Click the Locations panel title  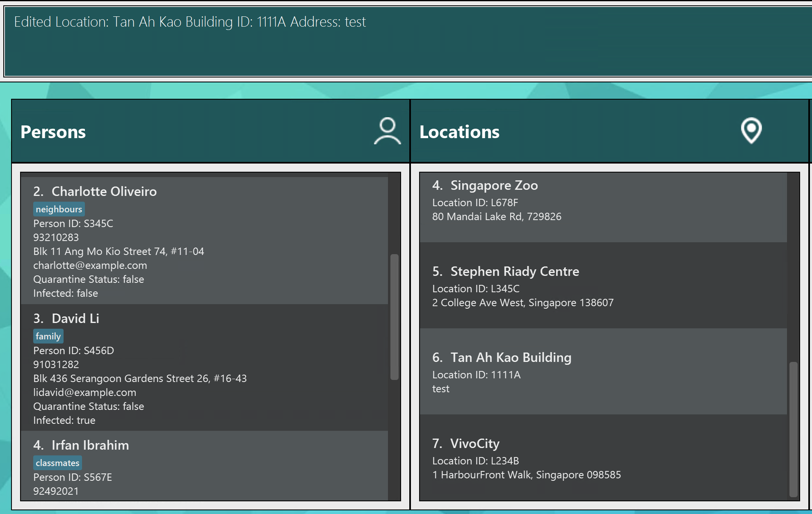coord(459,132)
